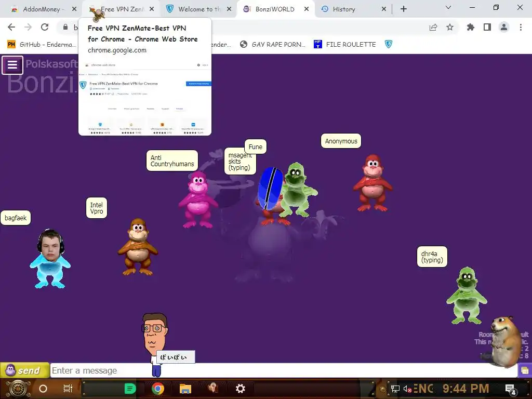The height and width of the screenshot is (399, 532).
Task: Click the ENG language indicator
Action: (423, 389)
